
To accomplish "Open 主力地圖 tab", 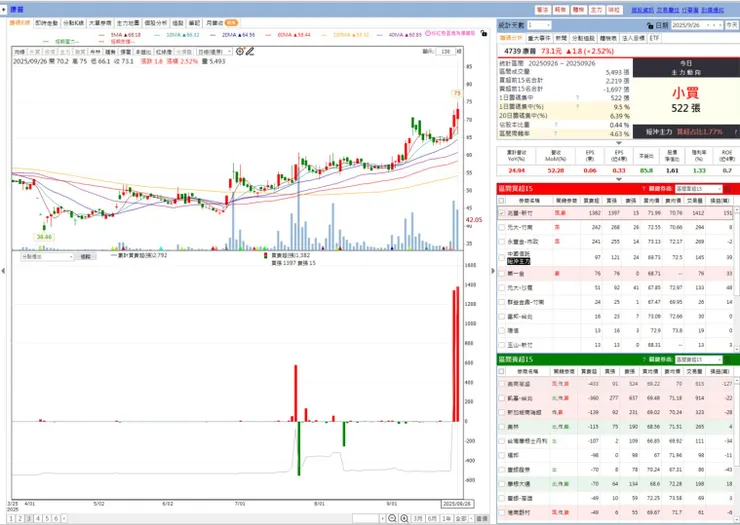I will tap(128, 23).
